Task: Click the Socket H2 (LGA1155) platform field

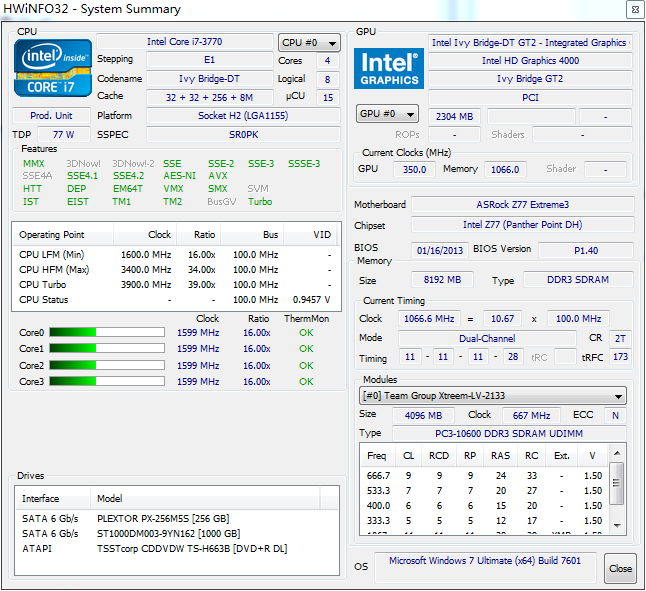Action: 243,116
